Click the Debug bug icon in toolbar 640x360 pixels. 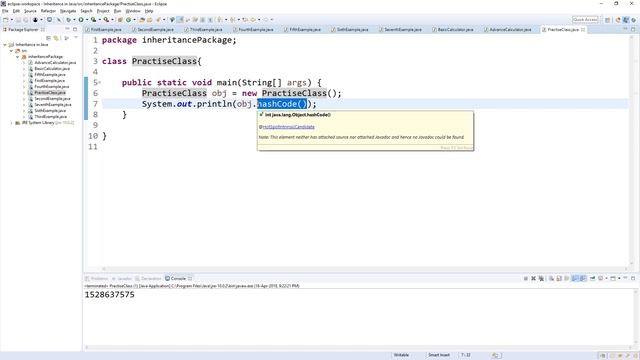[68, 20]
